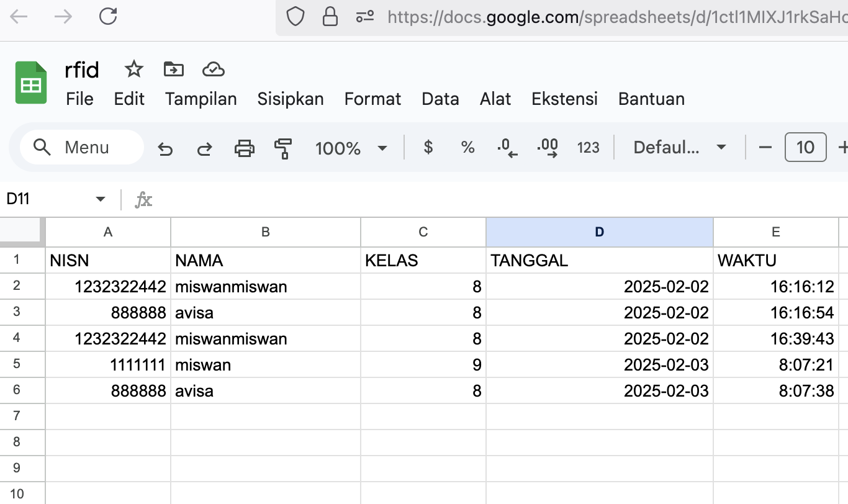Click the green Sheets home icon

coord(31,82)
